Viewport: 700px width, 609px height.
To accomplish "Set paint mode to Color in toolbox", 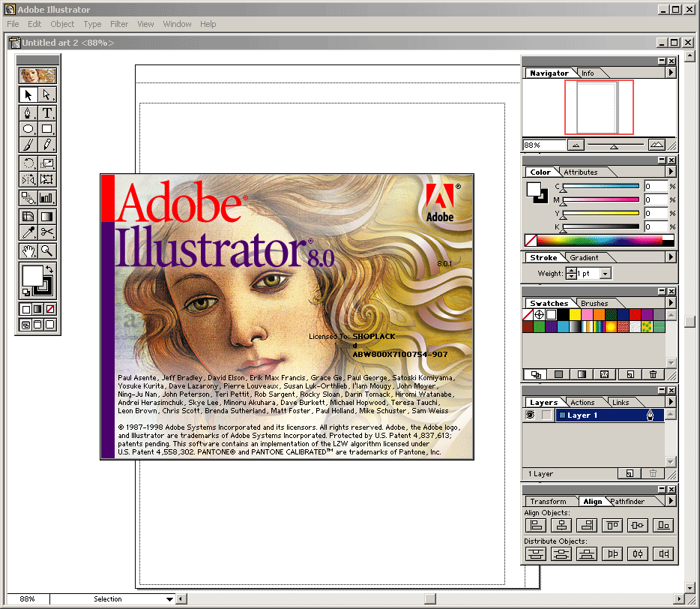I will pos(26,309).
